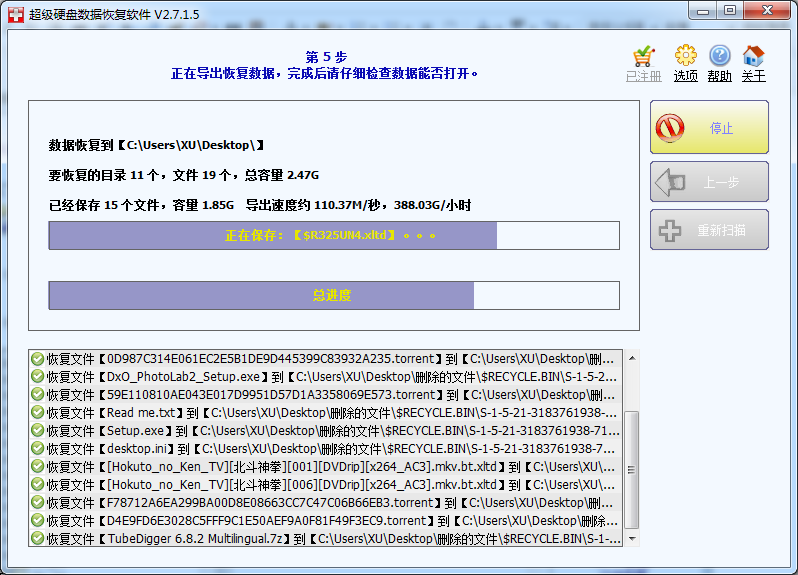The width and height of the screenshot is (798, 575).
Task: Open the options gear icon
Action: tap(685, 56)
